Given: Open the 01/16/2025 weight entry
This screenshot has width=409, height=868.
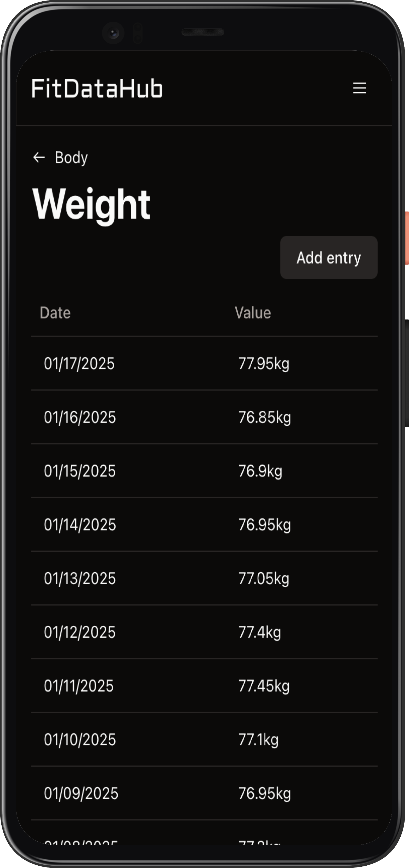Looking at the screenshot, I should click(x=204, y=417).
